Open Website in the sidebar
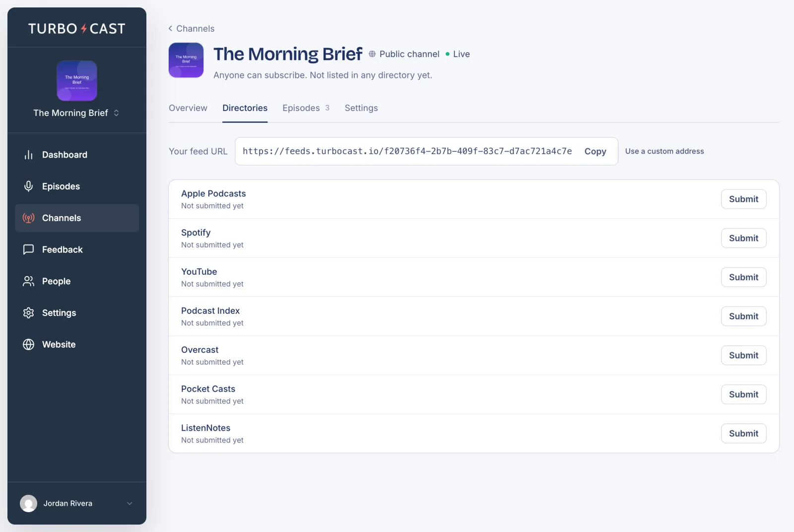 coord(77,345)
